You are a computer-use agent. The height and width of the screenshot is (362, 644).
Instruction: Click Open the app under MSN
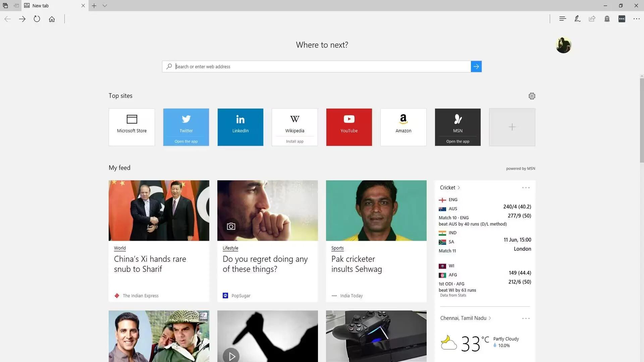(458, 141)
